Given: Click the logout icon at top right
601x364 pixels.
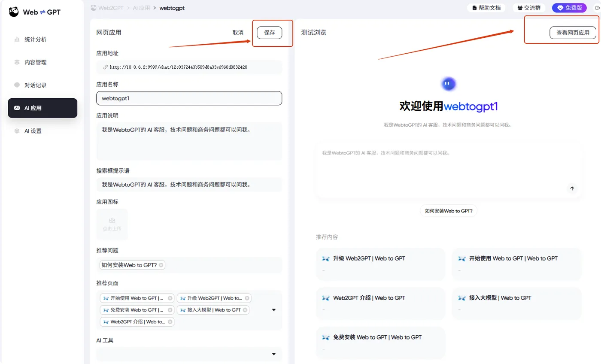Looking at the screenshot, I should coord(597,8).
